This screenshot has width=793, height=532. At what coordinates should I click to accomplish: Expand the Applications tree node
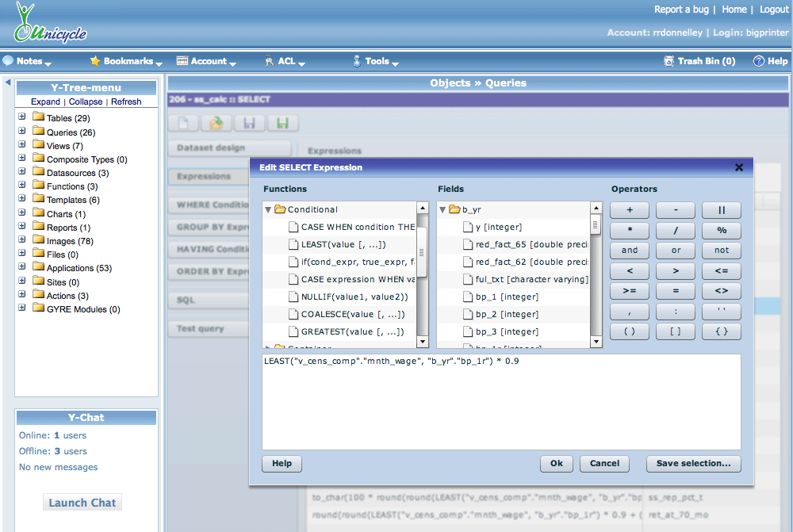(22, 267)
